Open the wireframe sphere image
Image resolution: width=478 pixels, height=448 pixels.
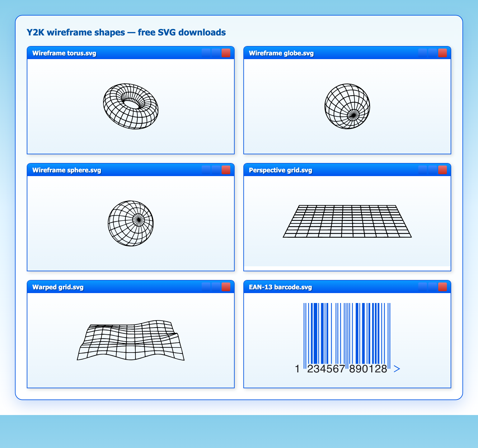(x=131, y=223)
